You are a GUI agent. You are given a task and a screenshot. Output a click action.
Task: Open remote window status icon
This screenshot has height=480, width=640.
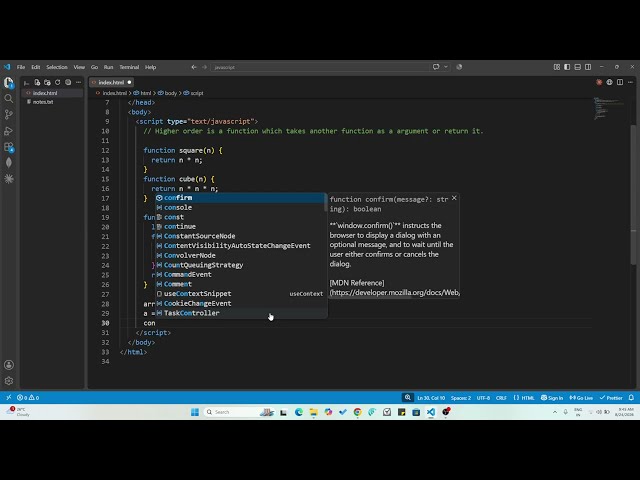(9, 398)
